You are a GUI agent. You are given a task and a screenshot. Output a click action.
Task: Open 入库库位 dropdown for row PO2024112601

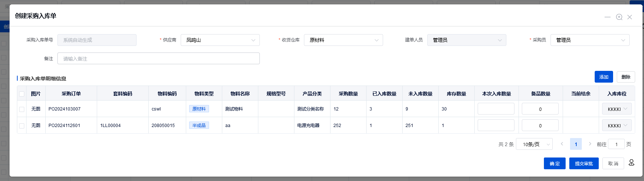pyautogui.click(x=617, y=126)
